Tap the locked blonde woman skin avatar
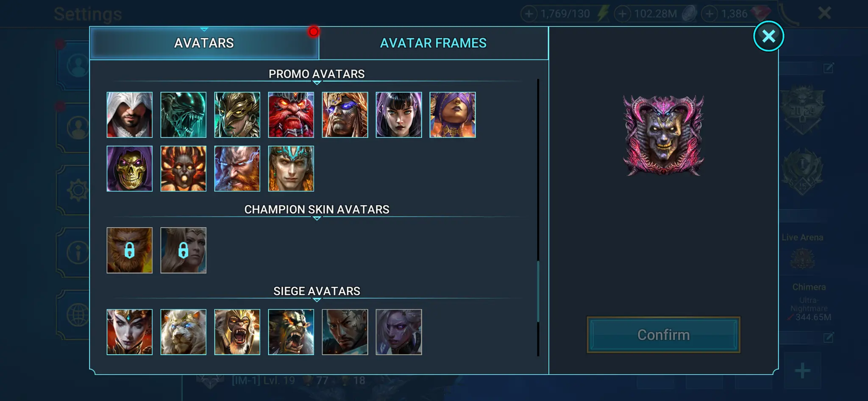868x401 pixels. coord(183,250)
